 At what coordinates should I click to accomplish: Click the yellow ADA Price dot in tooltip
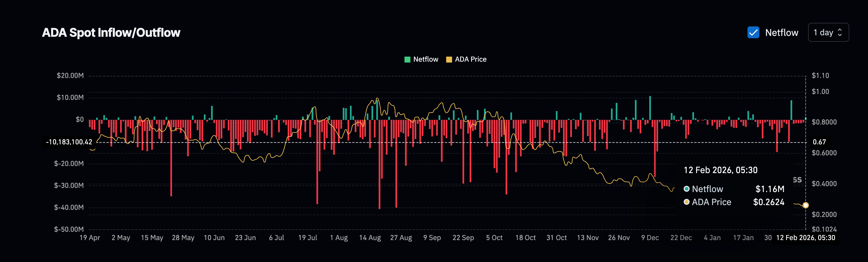(x=686, y=202)
